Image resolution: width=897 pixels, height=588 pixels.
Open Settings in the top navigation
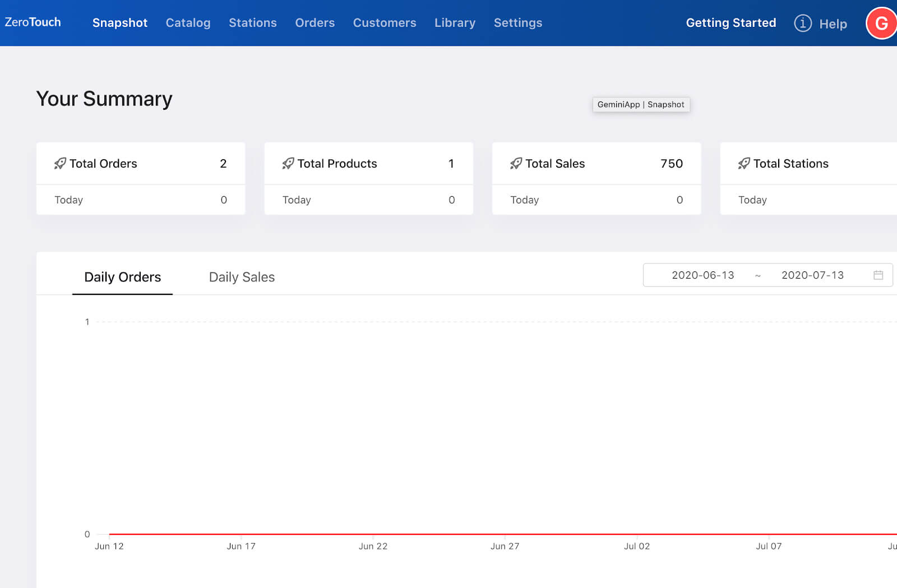518,22
